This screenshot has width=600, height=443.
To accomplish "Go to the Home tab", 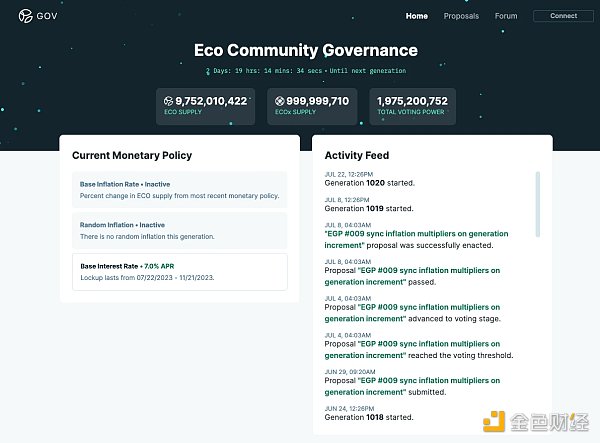I will pos(417,16).
